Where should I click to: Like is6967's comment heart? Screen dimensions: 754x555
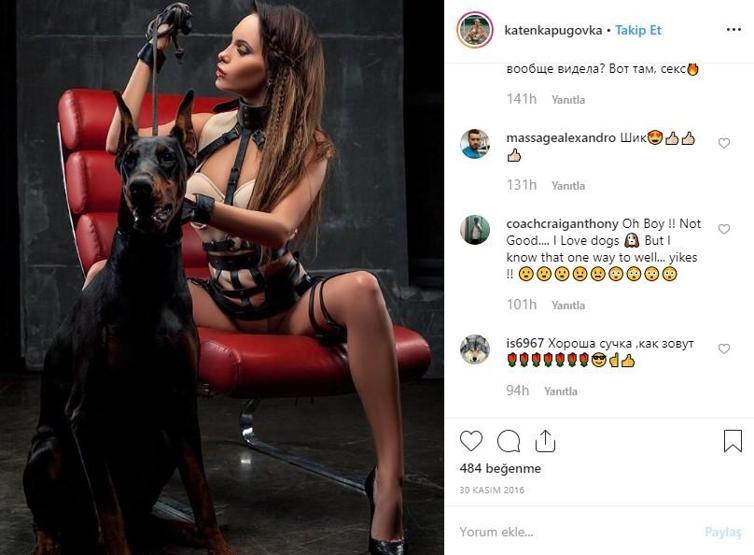pos(724,349)
